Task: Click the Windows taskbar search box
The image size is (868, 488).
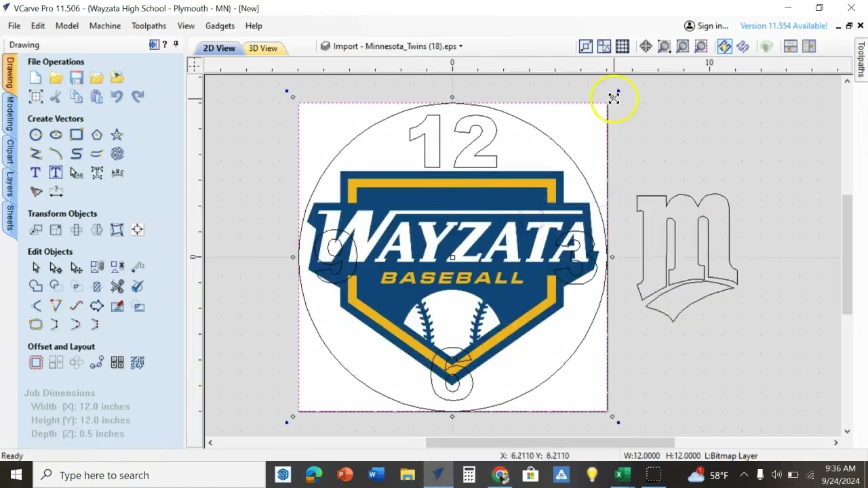Action: click(150, 475)
